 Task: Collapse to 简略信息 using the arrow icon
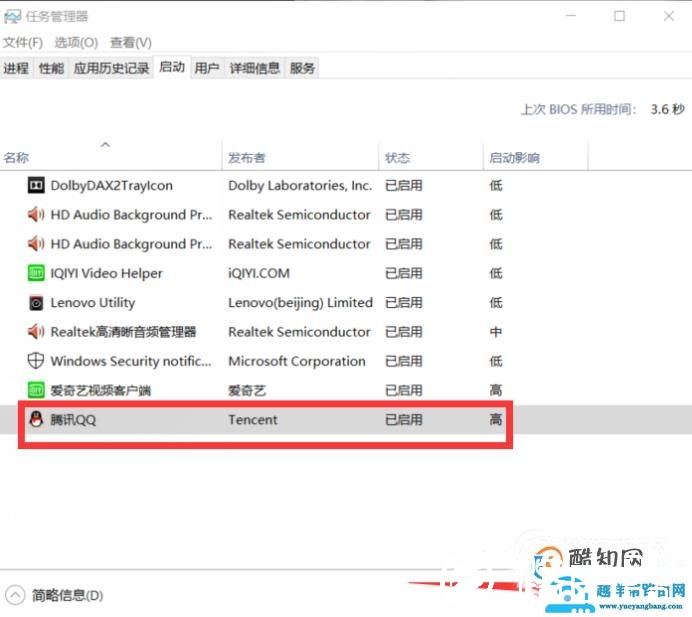[x=15, y=595]
